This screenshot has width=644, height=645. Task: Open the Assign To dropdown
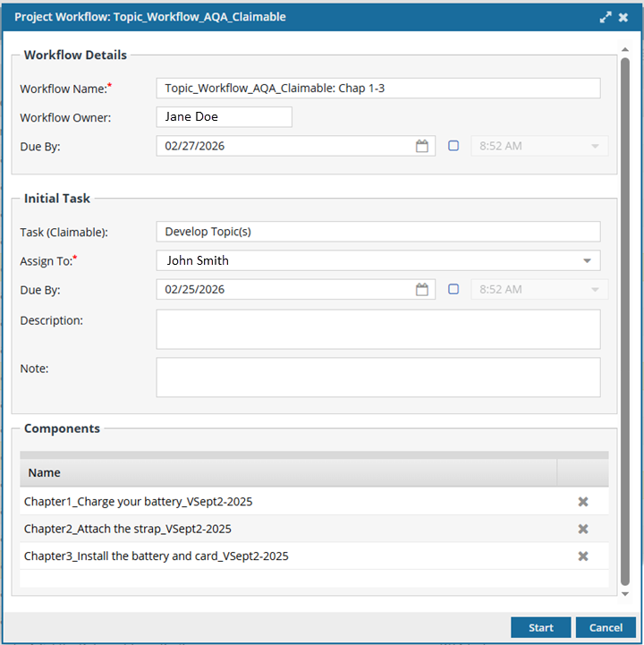587,261
